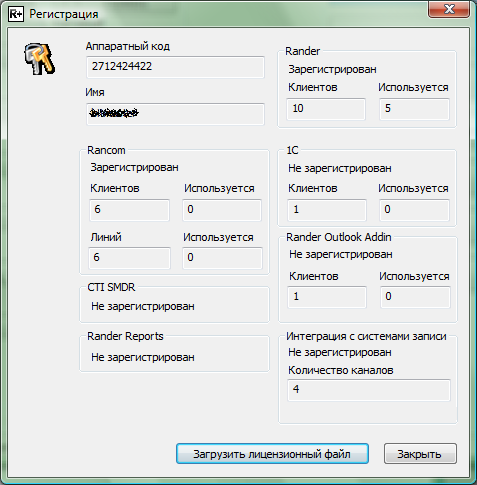The height and width of the screenshot is (485, 477).
Task: Click the Линий label in Rancom
Action: (106, 237)
